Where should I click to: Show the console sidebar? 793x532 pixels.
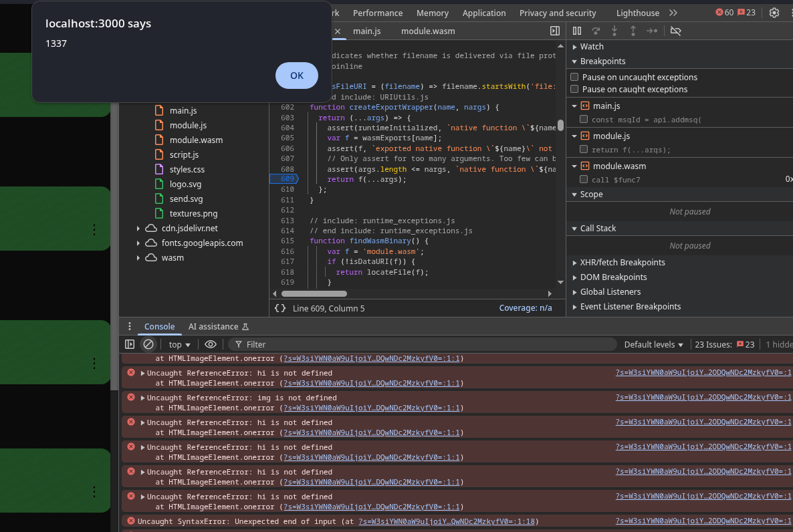point(130,344)
